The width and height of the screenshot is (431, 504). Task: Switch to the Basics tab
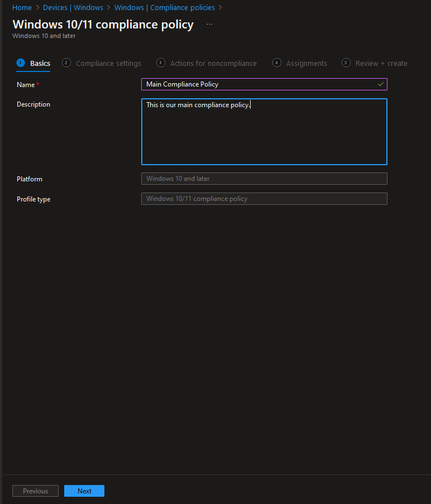pos(33,63)
